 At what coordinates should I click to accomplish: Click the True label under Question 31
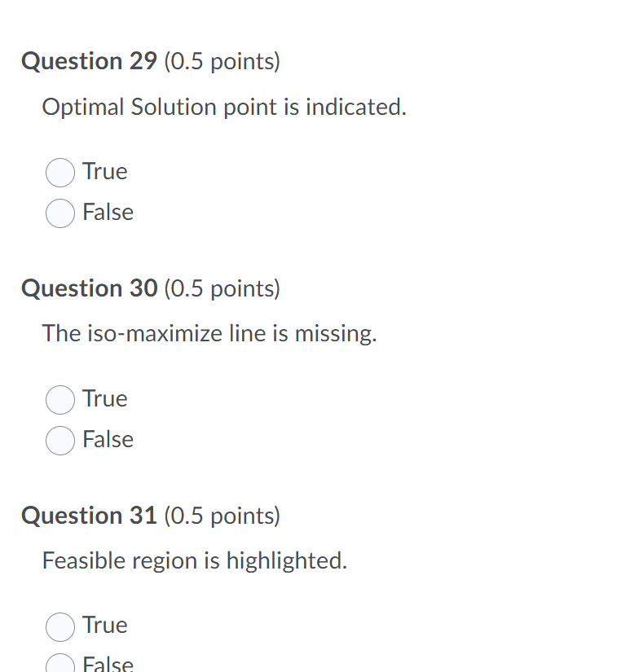104,626
